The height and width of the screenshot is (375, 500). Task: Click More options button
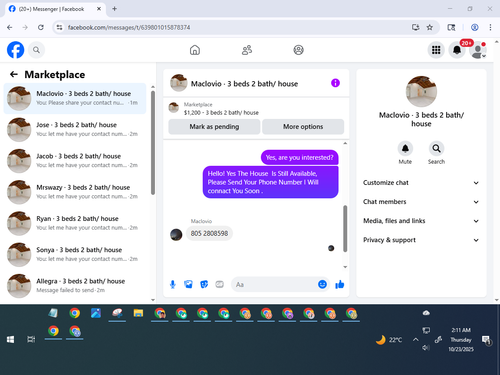(x=303, y=127)
